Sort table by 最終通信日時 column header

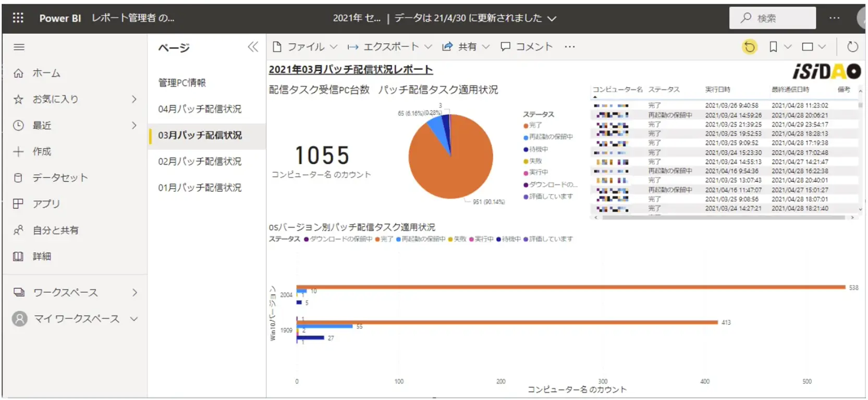pyautogui.click(x=790, y=89)
